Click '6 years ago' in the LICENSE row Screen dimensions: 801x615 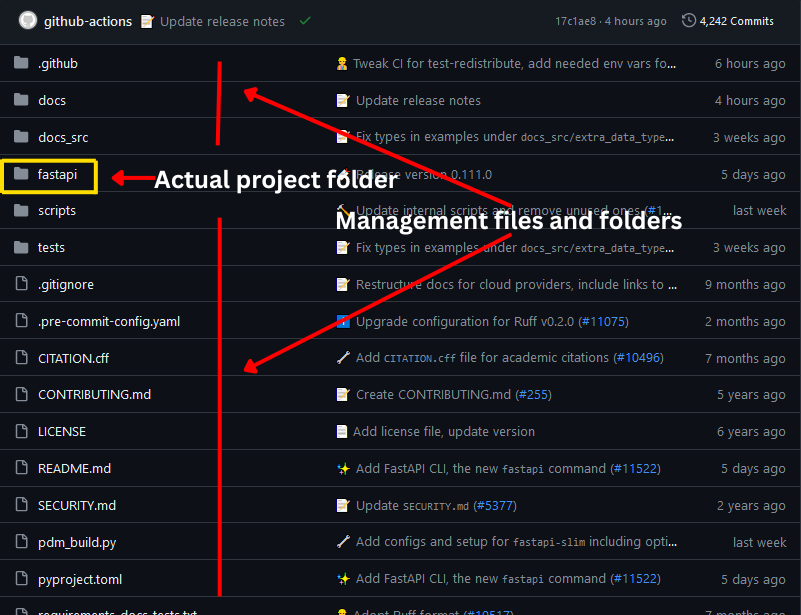[x=751, y=432]
